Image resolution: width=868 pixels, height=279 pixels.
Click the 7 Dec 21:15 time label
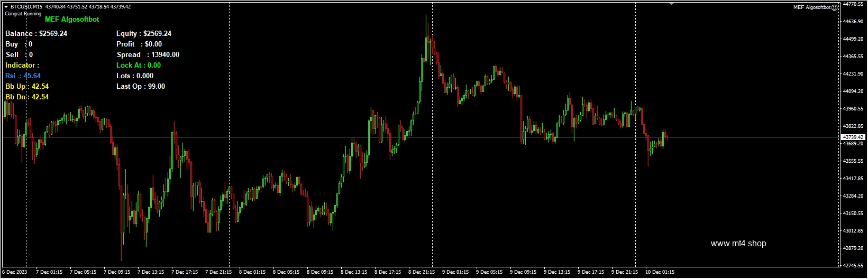(218, 272)
